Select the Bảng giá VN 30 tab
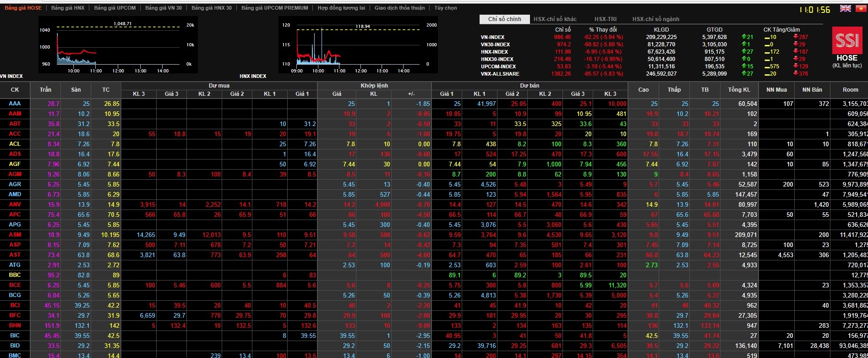The image size is (868, 358). coord(163,8)
